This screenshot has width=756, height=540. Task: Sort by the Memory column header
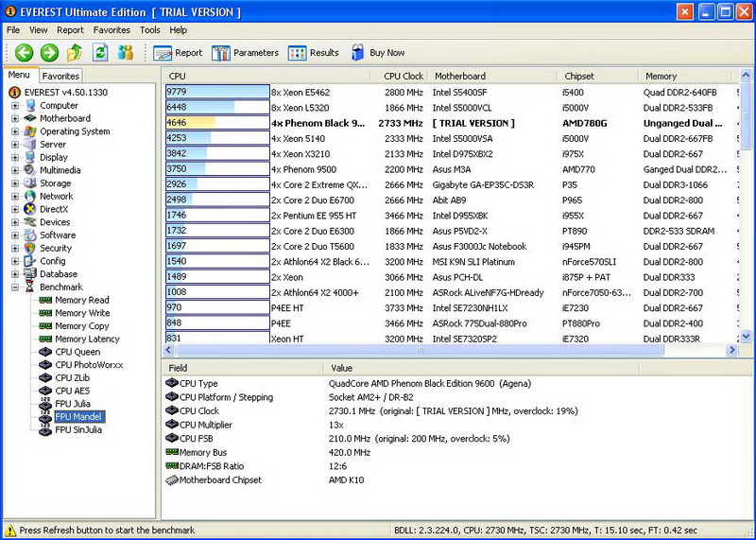tap(685, 77)
